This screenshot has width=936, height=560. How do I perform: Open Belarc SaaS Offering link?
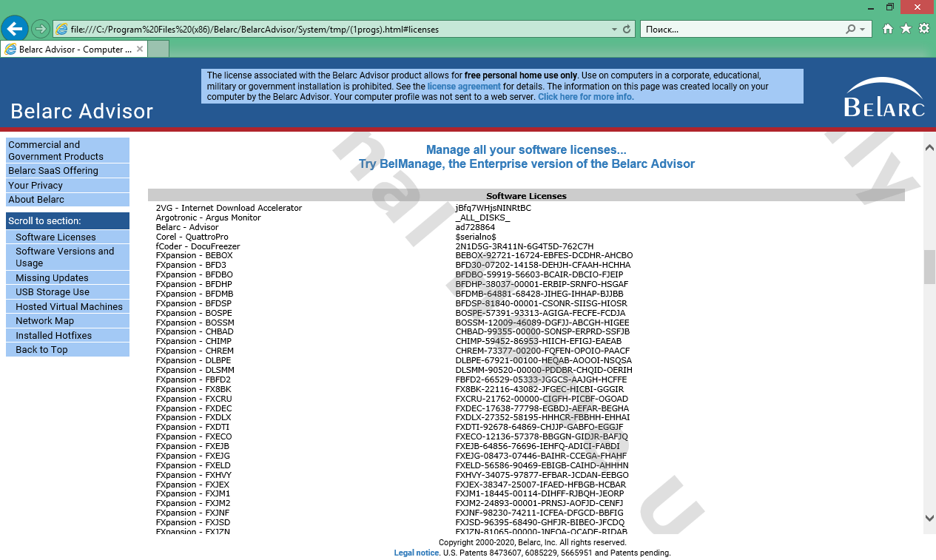click(x=67, y=171)
